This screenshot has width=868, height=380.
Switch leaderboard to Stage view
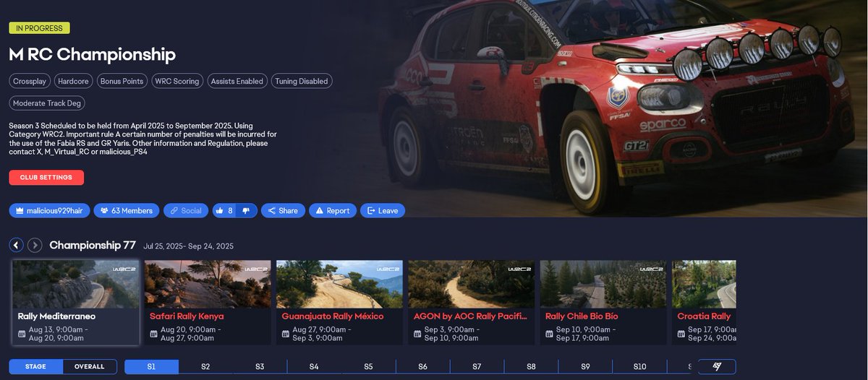tap(36, 367)
